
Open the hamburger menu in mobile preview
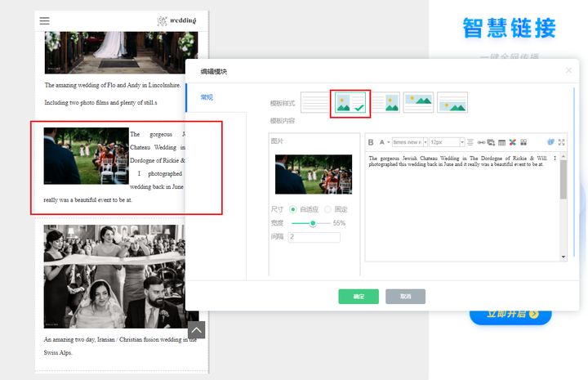pos(45,21)
